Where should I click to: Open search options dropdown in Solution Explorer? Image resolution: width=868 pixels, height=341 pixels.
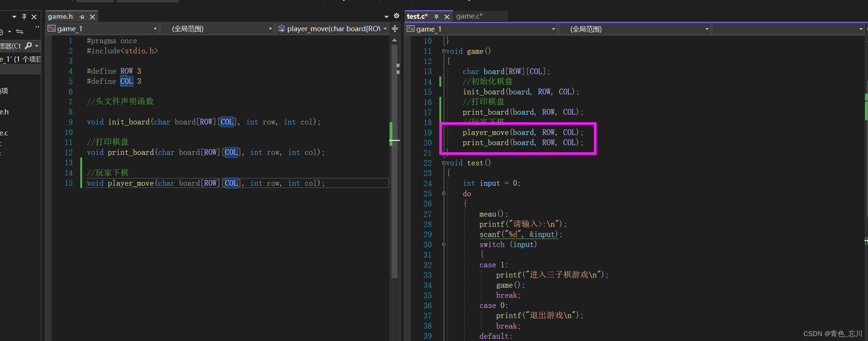(37, 46)
